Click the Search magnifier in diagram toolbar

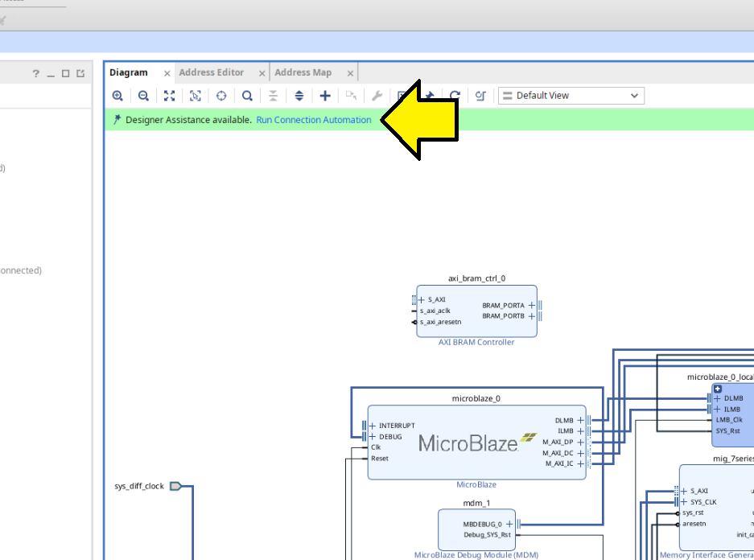point(247,96)
